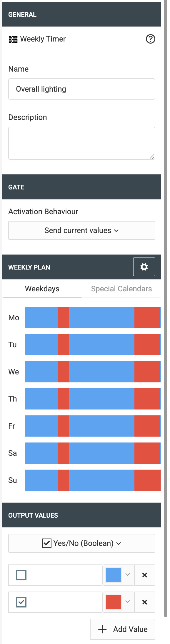
Task: Switch to the Special Calendars tab
Action: [x=121, y=289]
